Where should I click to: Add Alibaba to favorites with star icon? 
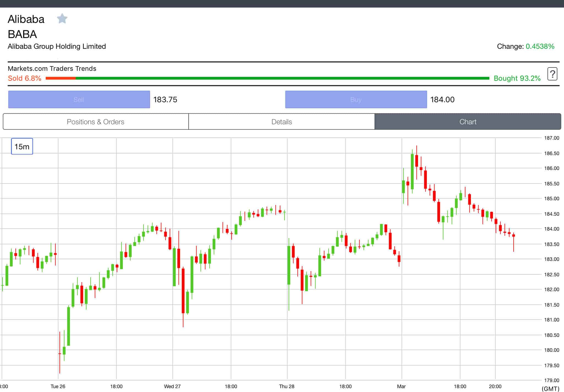pyautogui.click(x=62, y=19)
